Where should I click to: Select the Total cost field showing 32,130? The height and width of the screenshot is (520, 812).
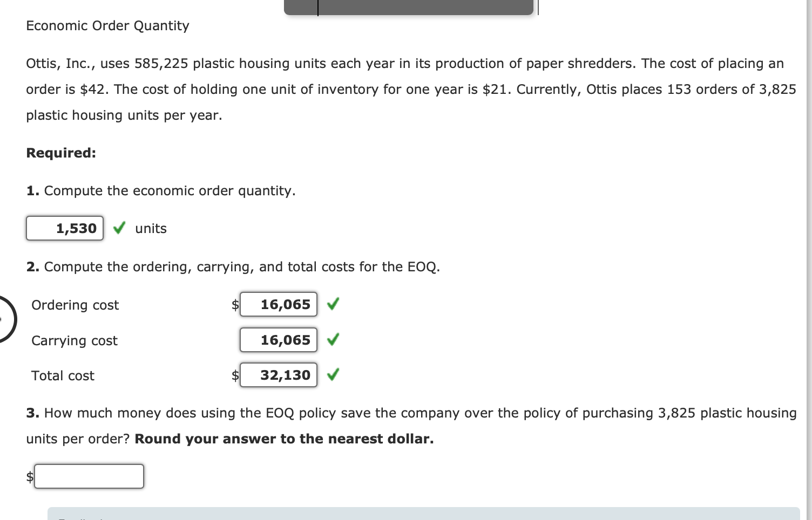(279, 375)
